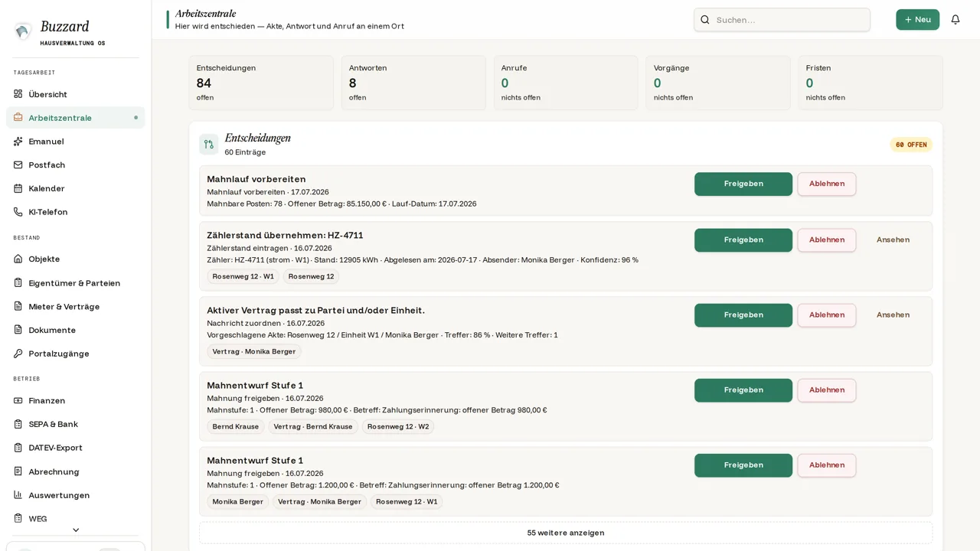Open the Anrufe summary card

[x=566, y=83]
